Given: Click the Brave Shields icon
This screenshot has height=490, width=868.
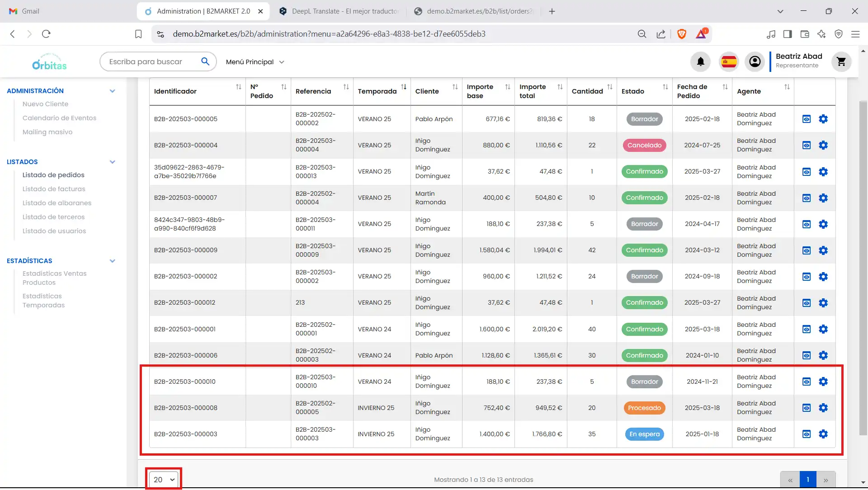Looking at the screenshot, I should pos(682,34).
